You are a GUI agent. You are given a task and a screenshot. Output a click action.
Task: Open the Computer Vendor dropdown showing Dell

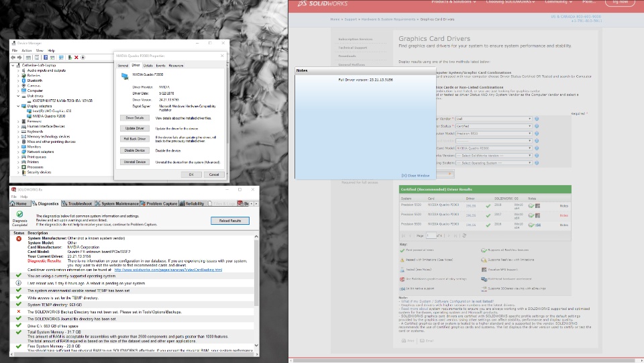tap(494, 119)
